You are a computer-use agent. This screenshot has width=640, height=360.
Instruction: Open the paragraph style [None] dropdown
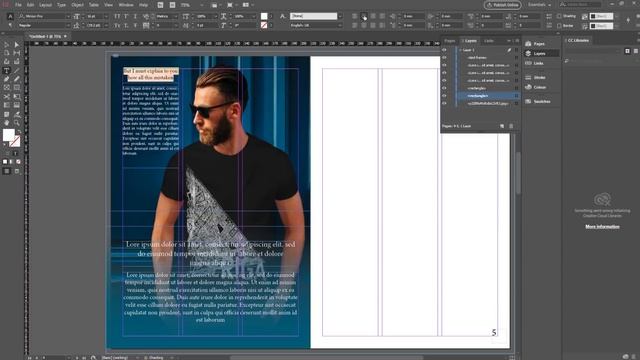[340, 16]
